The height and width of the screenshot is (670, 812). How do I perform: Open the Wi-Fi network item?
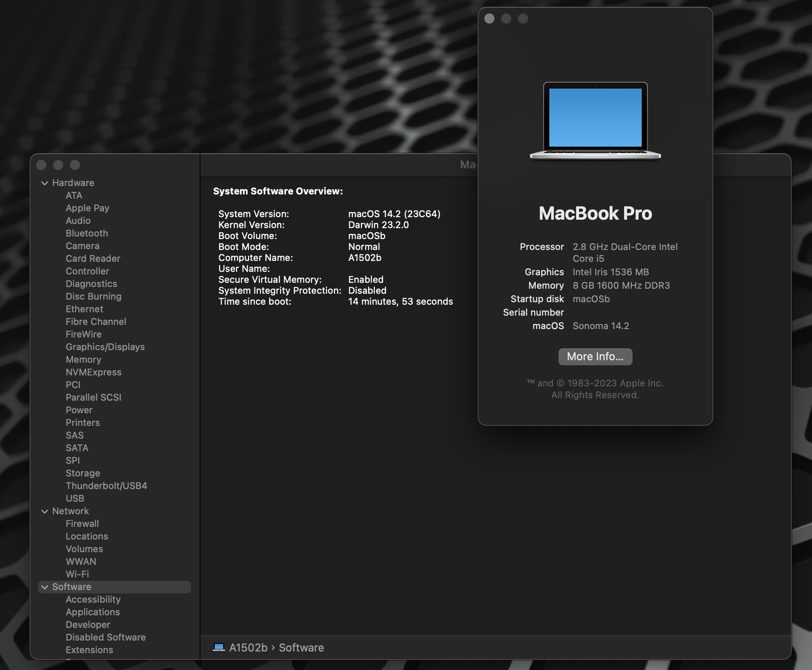(77, 574)
